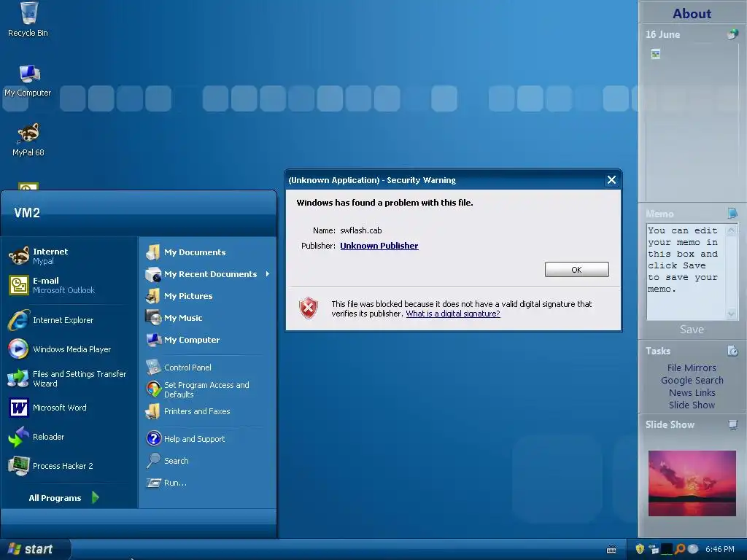Click the globe icon beside 16 June
The width and height of the screenshot is (747, 560).
[732, 34]
